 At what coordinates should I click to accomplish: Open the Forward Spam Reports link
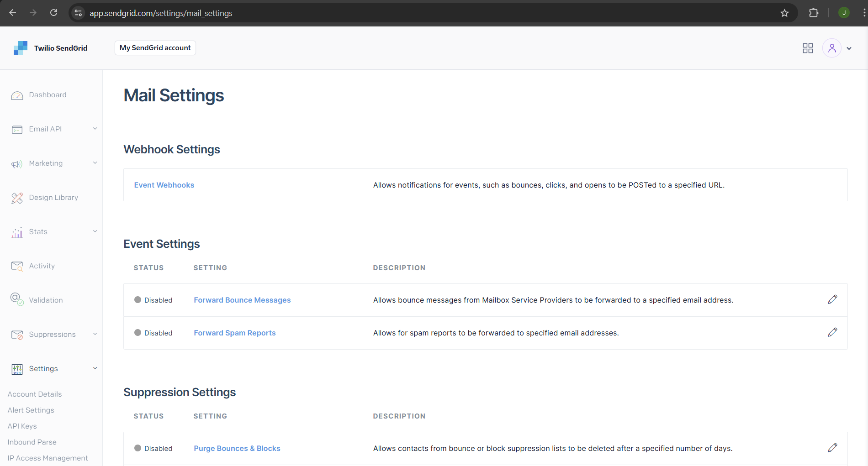tap(235, 333)
